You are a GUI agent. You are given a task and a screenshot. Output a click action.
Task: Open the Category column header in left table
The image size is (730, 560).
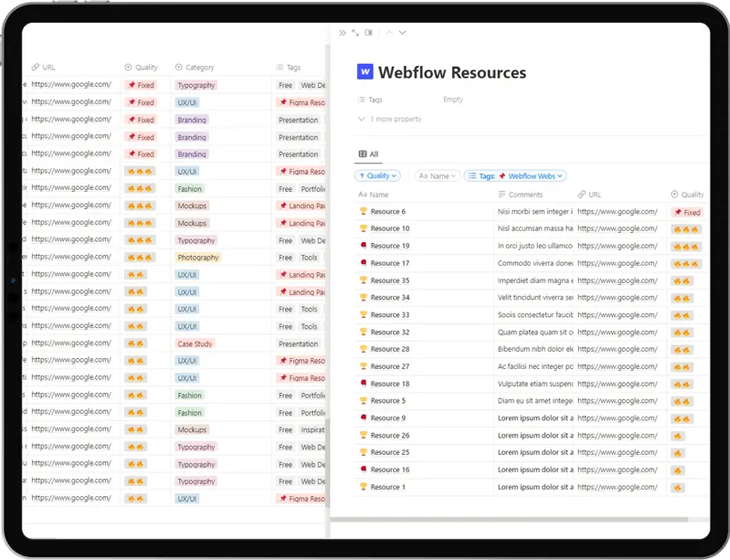coord(195,67)
